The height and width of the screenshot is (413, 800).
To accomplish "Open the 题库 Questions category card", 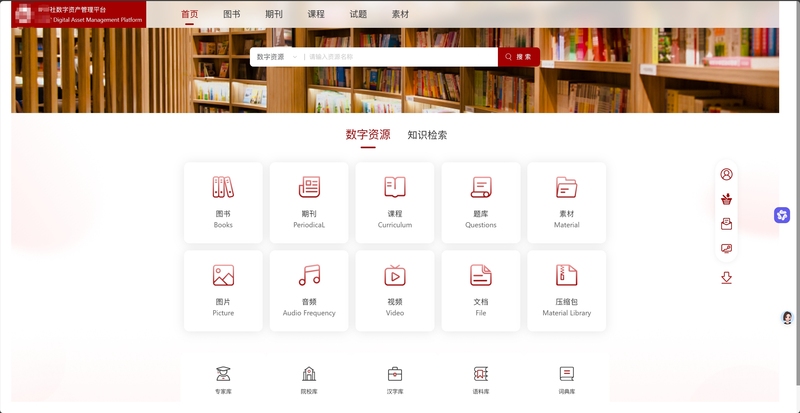I will 481,203.
